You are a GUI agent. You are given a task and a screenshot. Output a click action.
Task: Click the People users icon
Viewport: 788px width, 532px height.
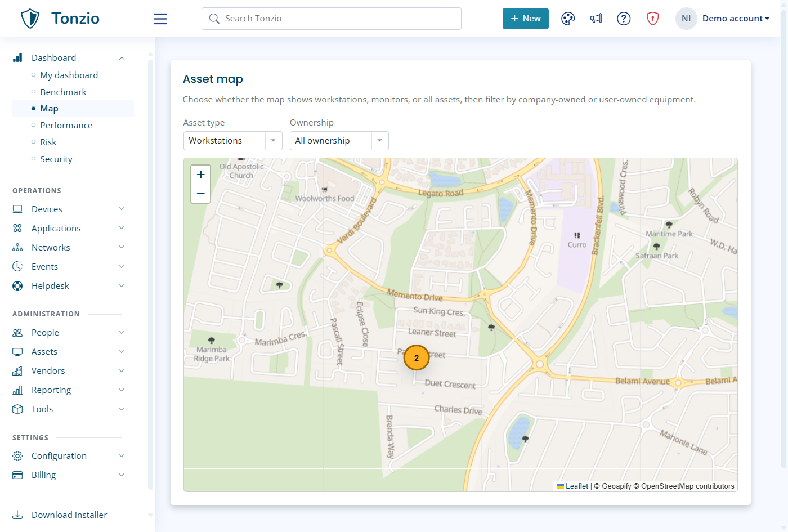[x=17, y=332]
